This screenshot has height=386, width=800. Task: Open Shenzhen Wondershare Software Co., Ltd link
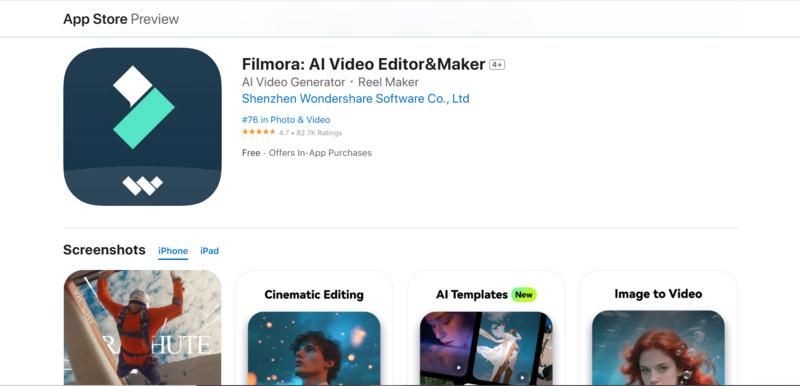pos(356,98)
